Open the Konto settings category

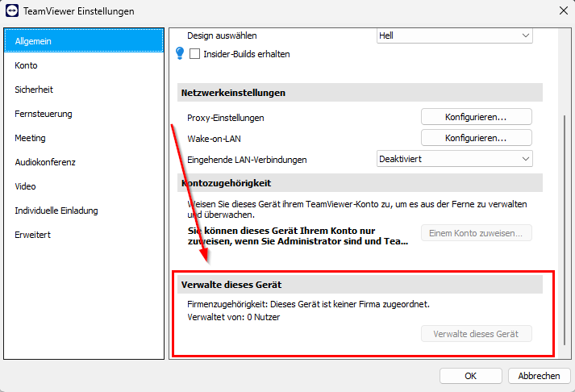click(84, 65)
